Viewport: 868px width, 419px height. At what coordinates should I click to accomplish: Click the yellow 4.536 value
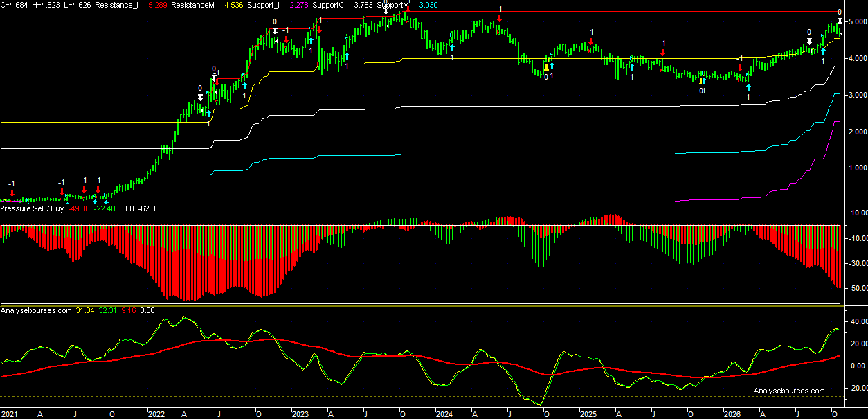233,5
